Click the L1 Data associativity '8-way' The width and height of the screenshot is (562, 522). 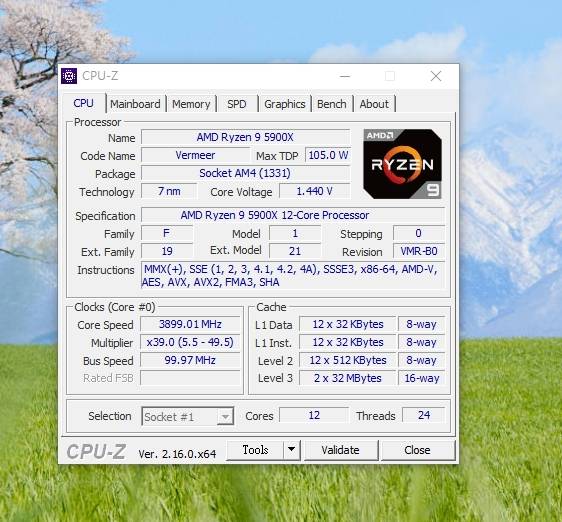tap(422, 324)
